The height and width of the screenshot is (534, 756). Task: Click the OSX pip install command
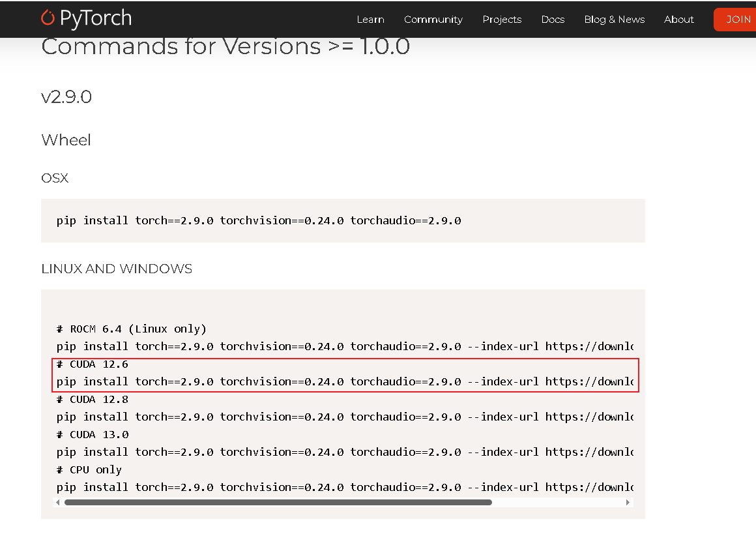[259, 220]
